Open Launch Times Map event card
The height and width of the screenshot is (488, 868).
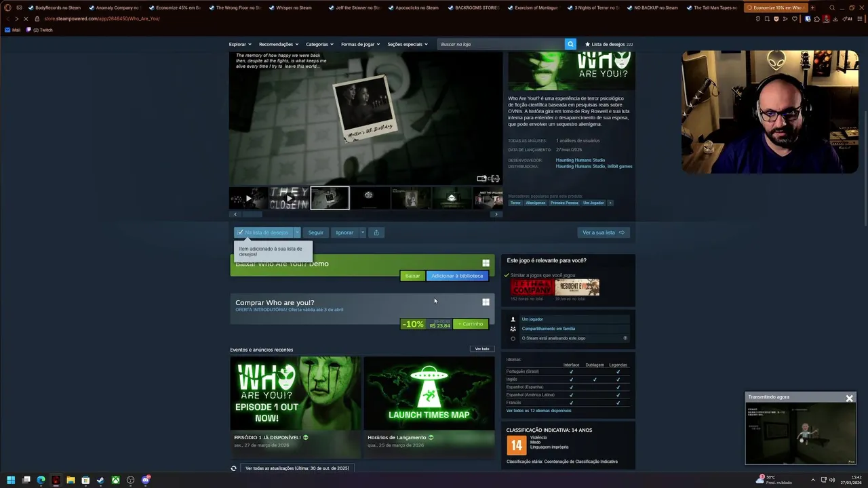coord(429,407)
